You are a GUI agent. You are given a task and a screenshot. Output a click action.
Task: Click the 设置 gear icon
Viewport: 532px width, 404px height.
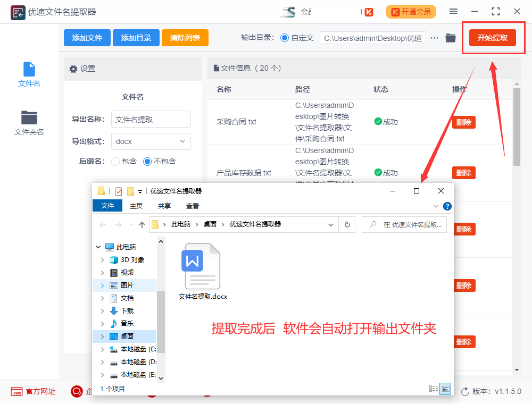pos(74,68)
